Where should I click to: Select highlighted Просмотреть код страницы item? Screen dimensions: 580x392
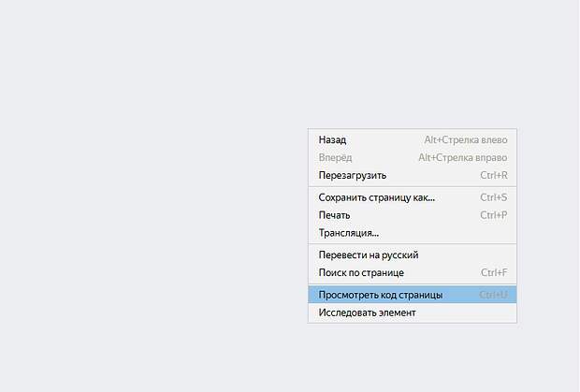tap(380, 295)
